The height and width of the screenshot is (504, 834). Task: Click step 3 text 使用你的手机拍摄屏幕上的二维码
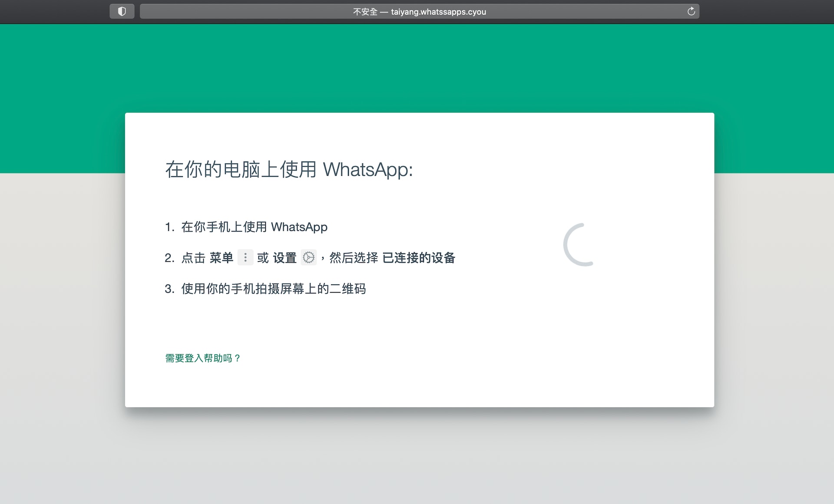click(x=274, y=289)
